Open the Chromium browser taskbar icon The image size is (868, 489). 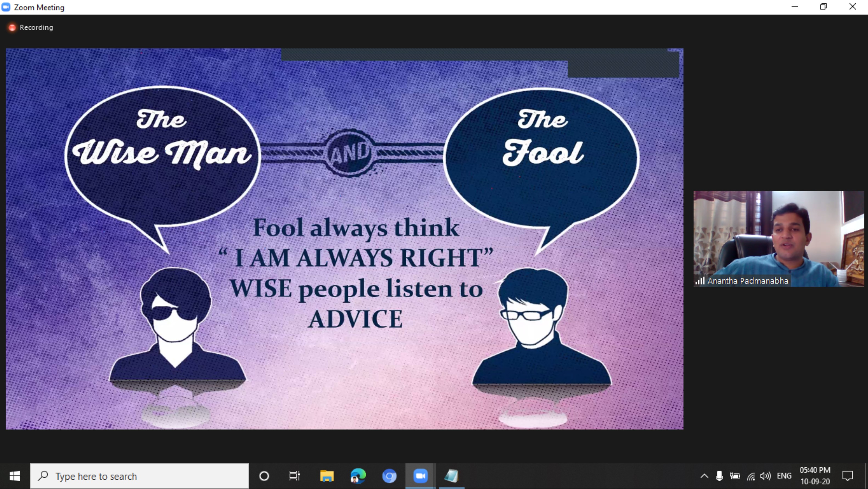point(389,476)
